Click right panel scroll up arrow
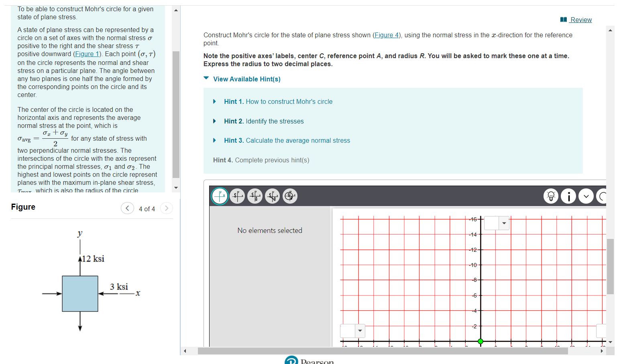619x364 pixels. click(x=611, y=30)
